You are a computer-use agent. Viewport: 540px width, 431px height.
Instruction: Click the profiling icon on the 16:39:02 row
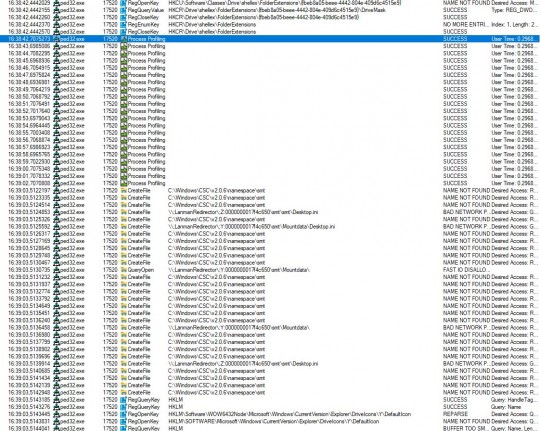(x=124, y=183)
